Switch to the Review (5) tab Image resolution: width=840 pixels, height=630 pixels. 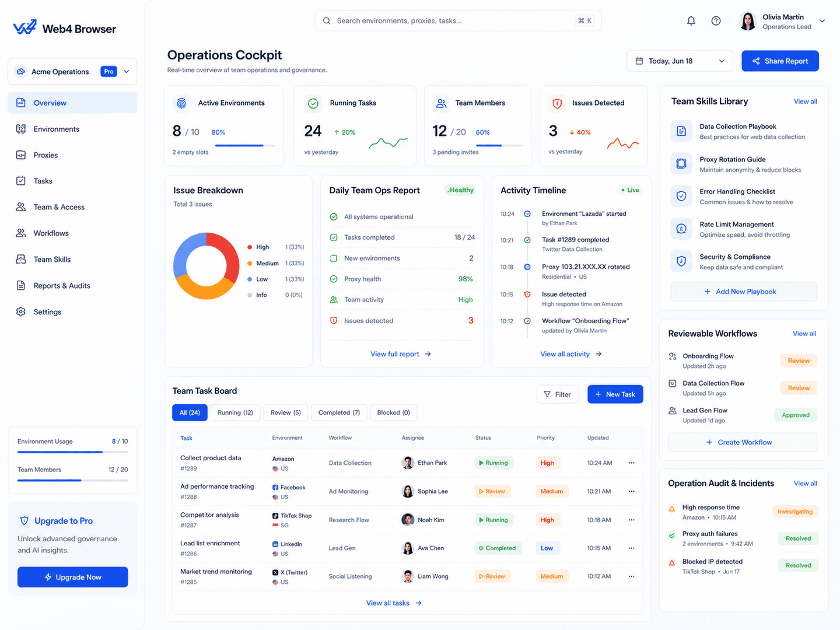286,412
